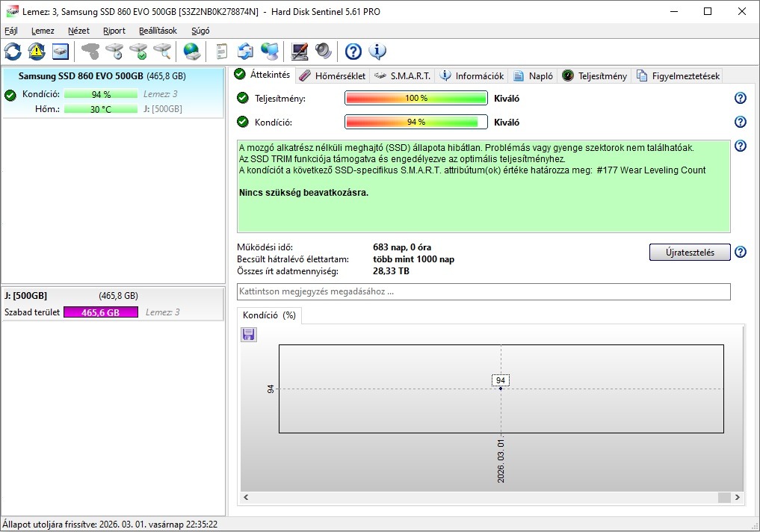This screenshot has height=532, width=760.
Task: Select the Kondíció (%) graph tab
Action: [269, 315]
